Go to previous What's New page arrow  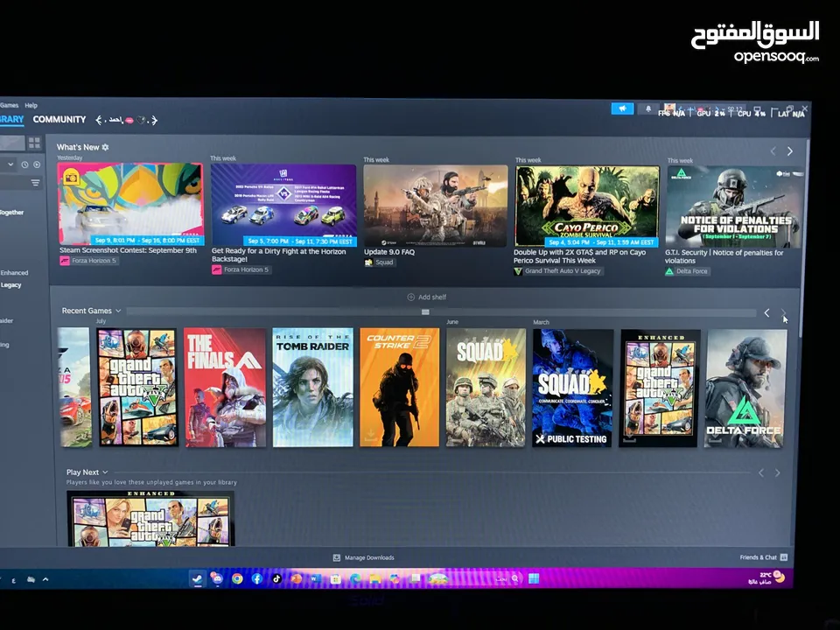(773, 151)
